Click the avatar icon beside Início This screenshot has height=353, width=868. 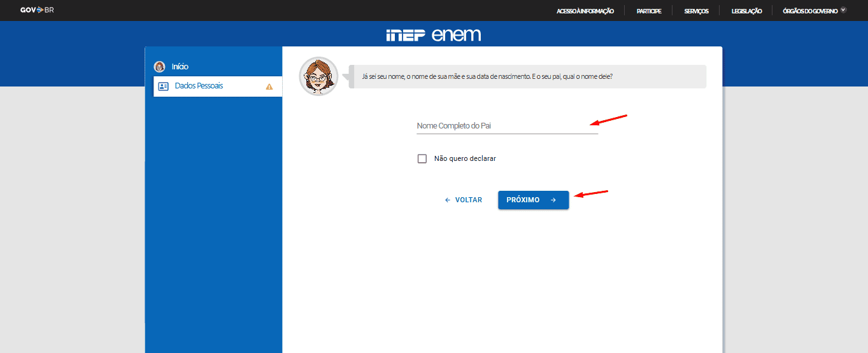pos(159,67)
